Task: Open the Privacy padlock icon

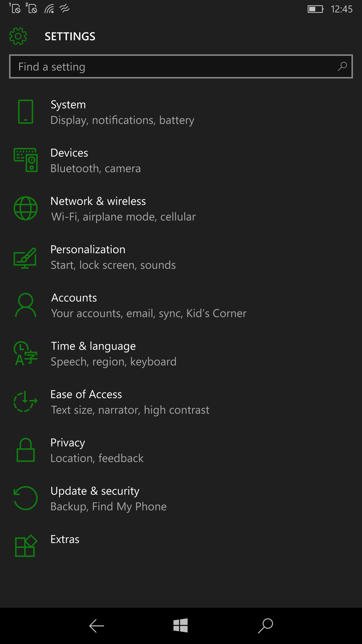Action: [26, 450]
